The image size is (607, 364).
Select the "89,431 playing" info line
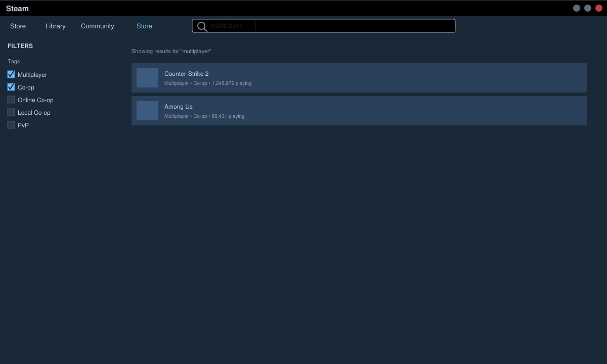pyautogui.click(x=204, y=116)
